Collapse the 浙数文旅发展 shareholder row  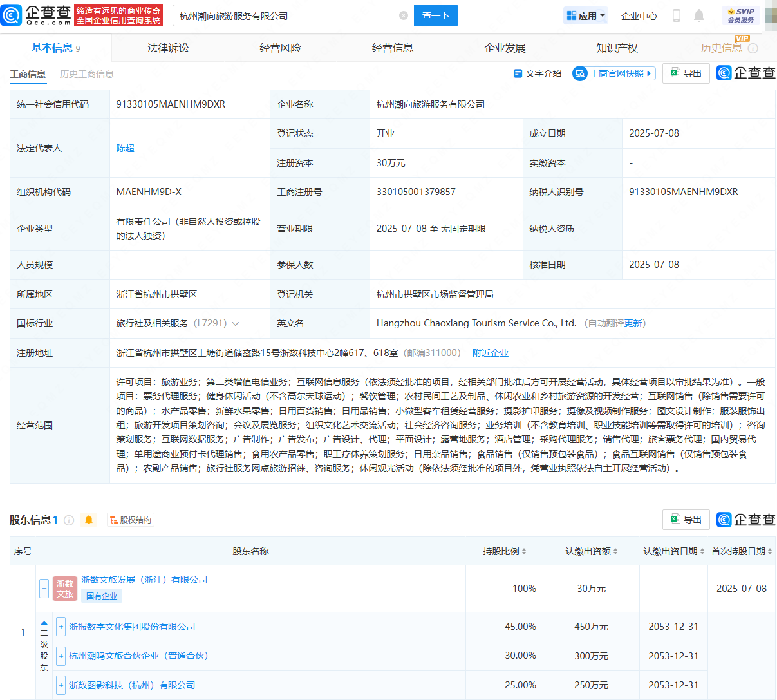44,588
